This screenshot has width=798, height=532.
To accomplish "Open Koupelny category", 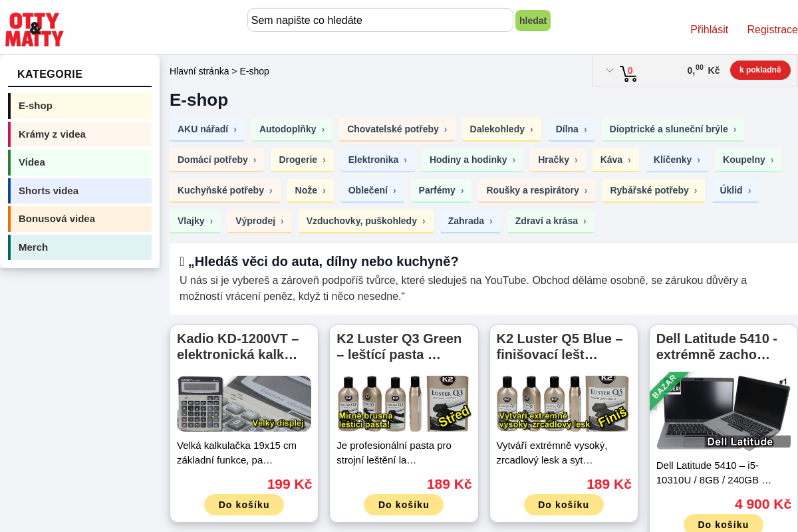I will pyautogui.click(x=748, y=160).
